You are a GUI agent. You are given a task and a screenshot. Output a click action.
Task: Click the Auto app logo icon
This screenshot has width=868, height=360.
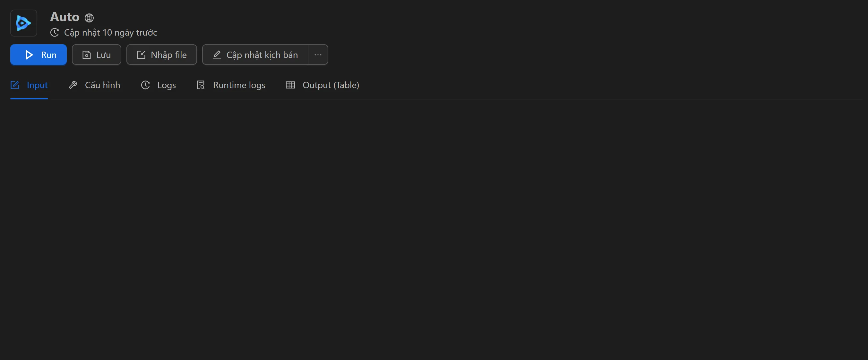(24, 23)
